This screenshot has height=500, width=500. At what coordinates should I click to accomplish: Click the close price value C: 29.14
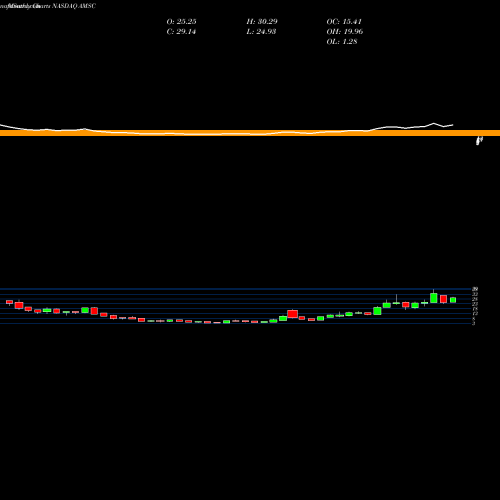[181, 32]
